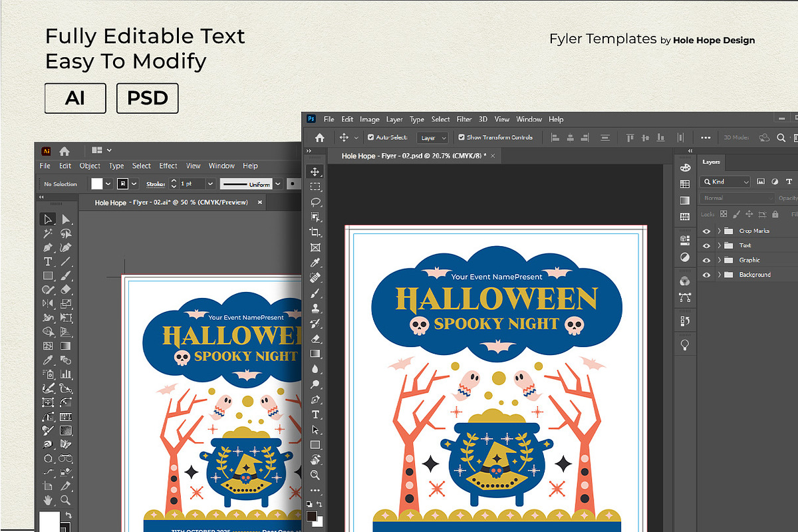Screen dimensions: 798x532
Task: Toggle adjustment layer filter in Layers panel
Action: (775, 182)
